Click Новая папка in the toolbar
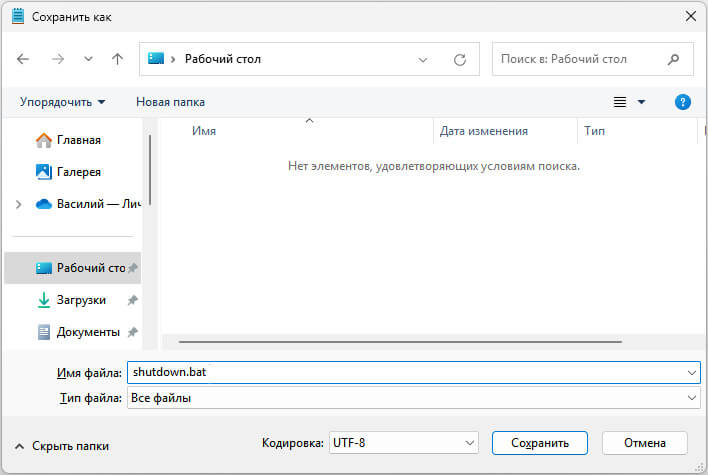Viewport: 708px width, 475px height. pyautogui.click(x=170, y=102)
